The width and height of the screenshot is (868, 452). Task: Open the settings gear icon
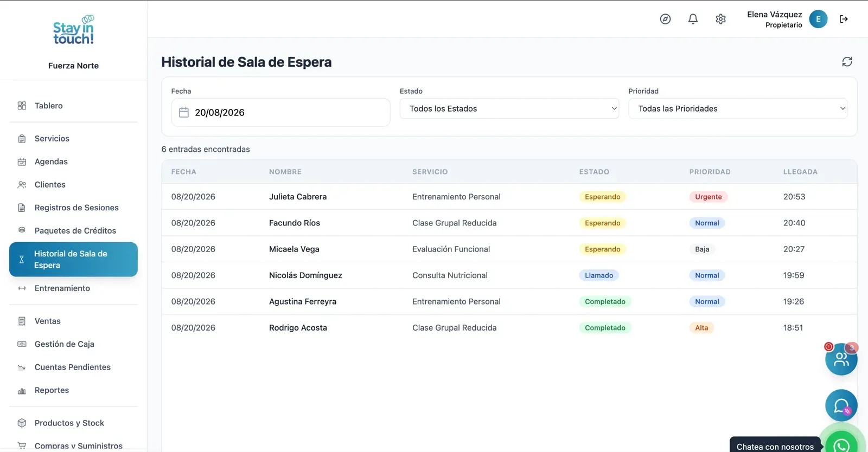coord(720,19)
